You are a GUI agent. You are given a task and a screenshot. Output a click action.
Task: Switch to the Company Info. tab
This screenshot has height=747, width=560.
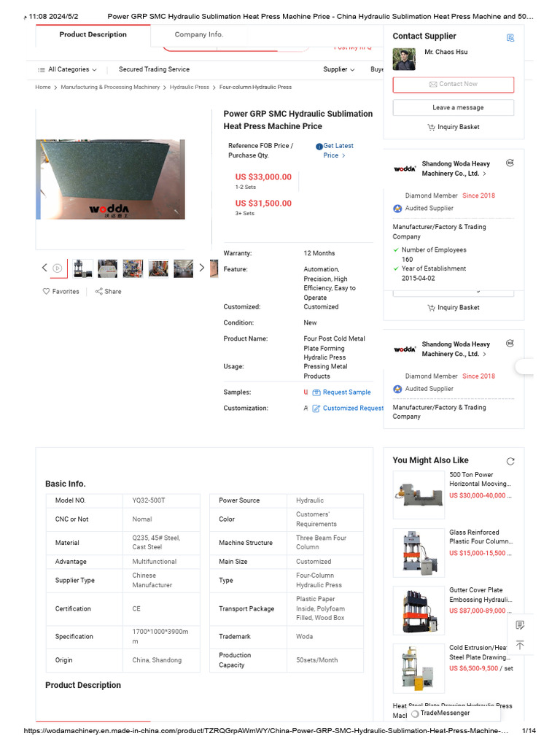pos(199,35)
